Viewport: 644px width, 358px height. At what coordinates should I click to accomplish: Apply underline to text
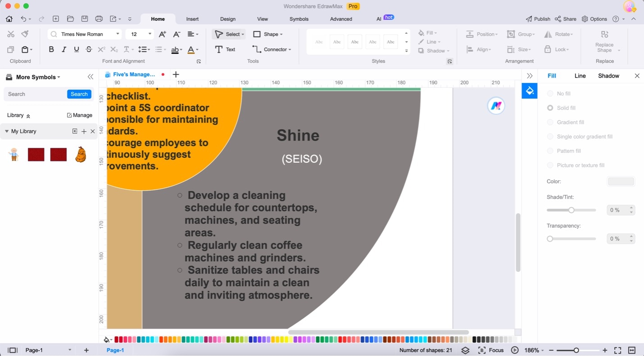[x=77, y=50]
